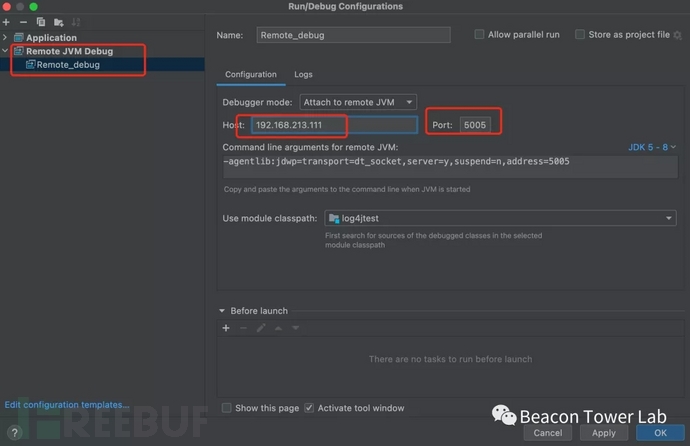The height and width of the screenshot is (446, 690).
Task: Add a Before launch task
Action: point(226,328)
